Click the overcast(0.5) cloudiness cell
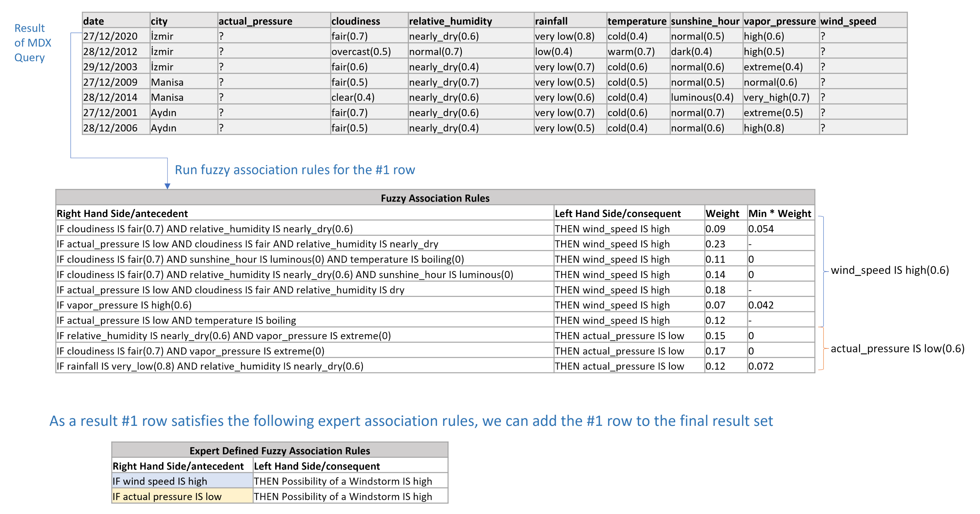 (361, 51)
